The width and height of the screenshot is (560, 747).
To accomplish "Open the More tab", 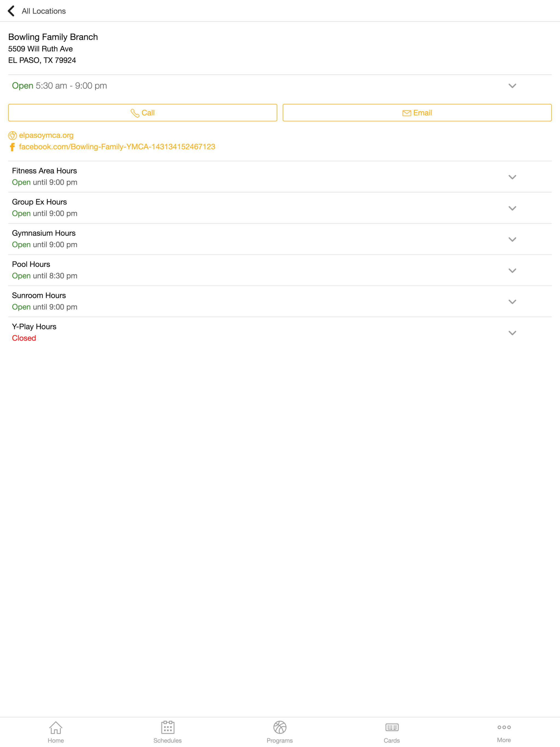I will [504, 732].
